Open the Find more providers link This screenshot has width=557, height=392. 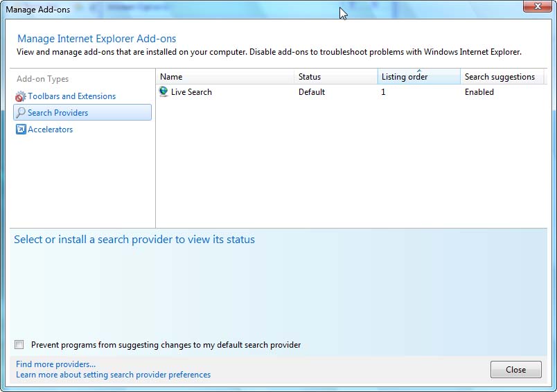point(56,364)
